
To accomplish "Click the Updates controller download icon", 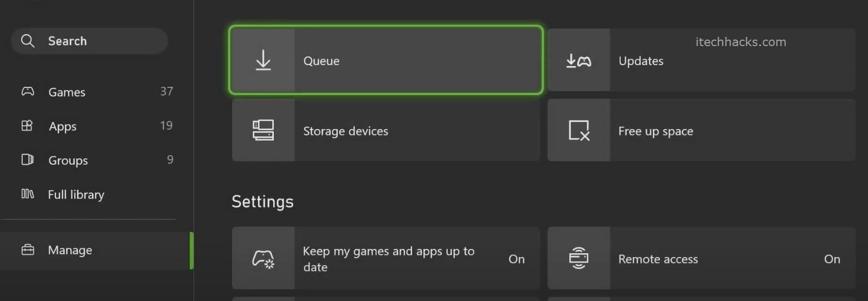I will [578, 61].
